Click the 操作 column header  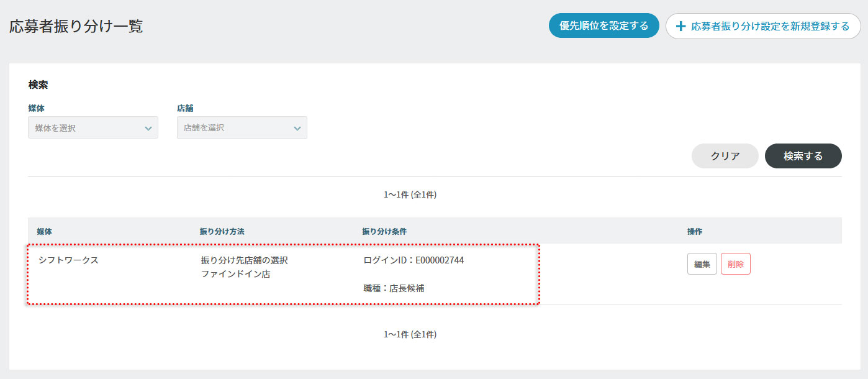tap(694, 231)
